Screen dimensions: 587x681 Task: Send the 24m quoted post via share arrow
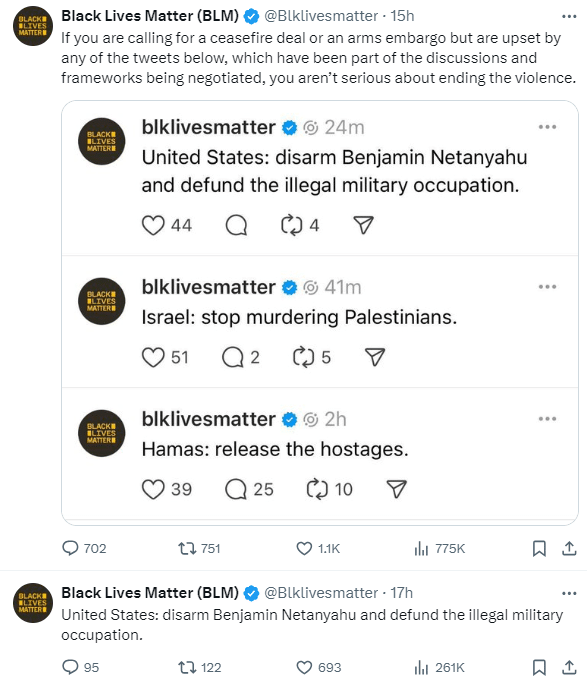tap(363, 225)
